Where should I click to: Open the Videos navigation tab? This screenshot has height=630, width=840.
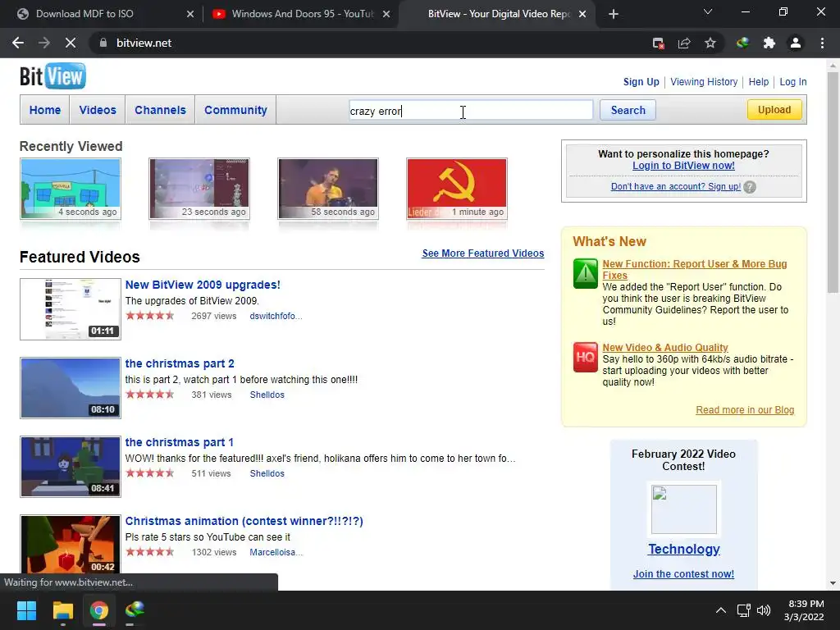click(98, 110)
